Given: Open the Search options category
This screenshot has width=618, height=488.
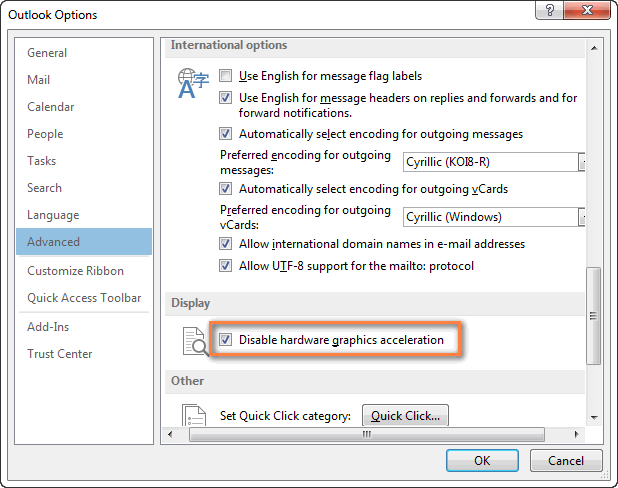Looking at the screenshot, I should point(84,188).
